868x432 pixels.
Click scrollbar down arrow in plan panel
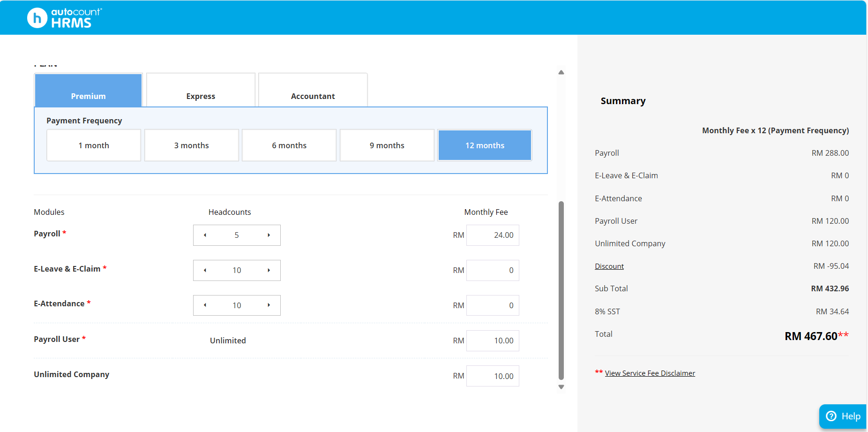pos(561,387)
